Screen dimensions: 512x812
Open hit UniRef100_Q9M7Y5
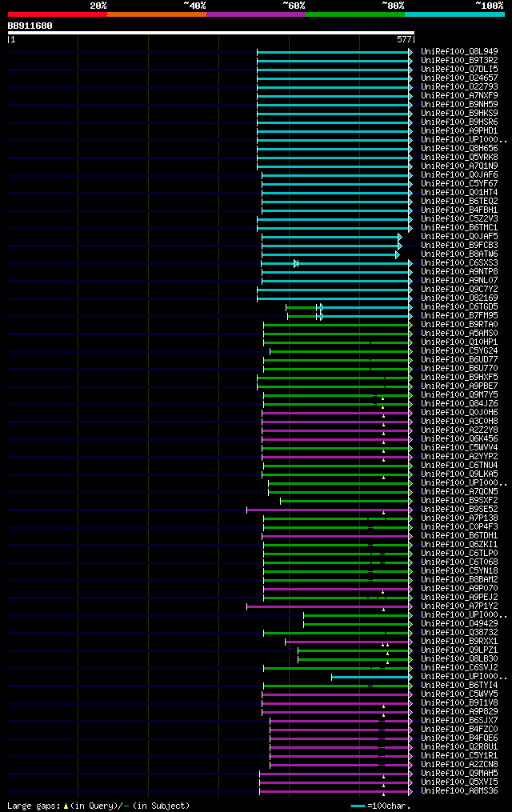click(459, 395)
